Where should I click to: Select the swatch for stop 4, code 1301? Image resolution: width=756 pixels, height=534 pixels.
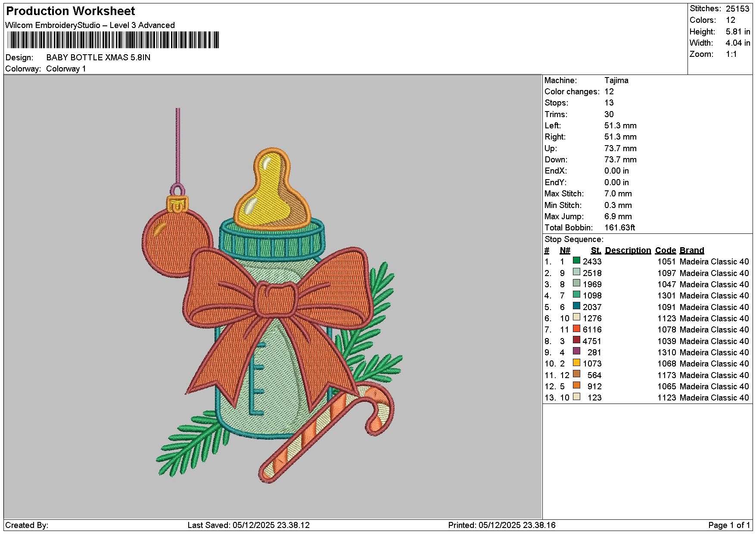[576, 295]
